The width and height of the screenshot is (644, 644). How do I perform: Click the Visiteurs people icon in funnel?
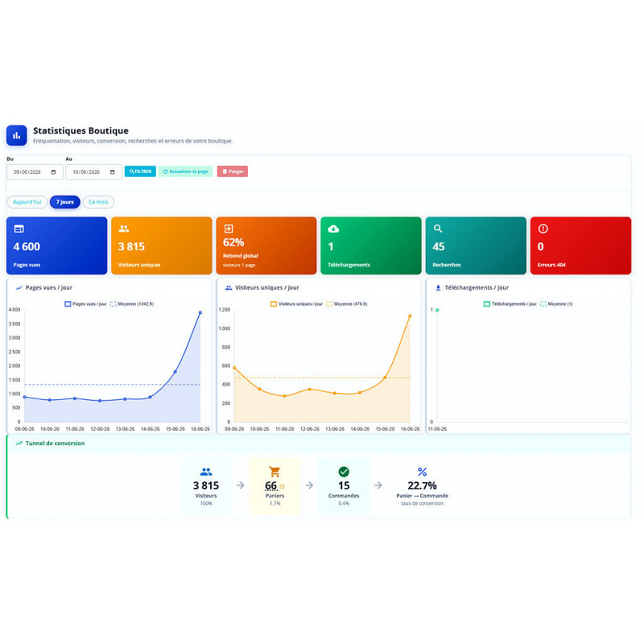206,472
